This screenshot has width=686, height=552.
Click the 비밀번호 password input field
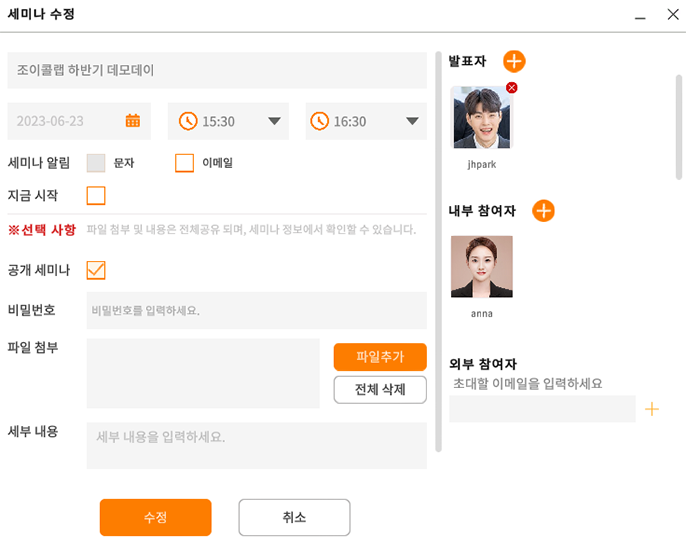(x=256, y=311)
